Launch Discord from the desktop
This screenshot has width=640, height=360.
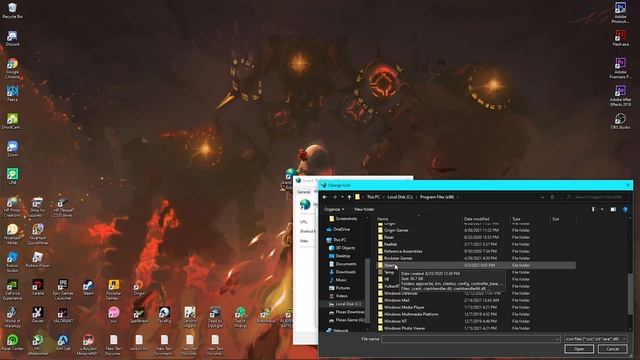point(12,38)
